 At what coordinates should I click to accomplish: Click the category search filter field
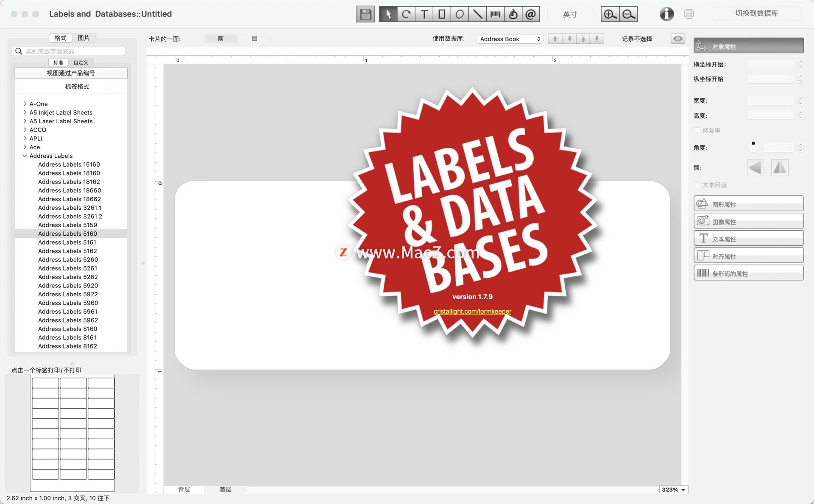(x=69, y=51)
